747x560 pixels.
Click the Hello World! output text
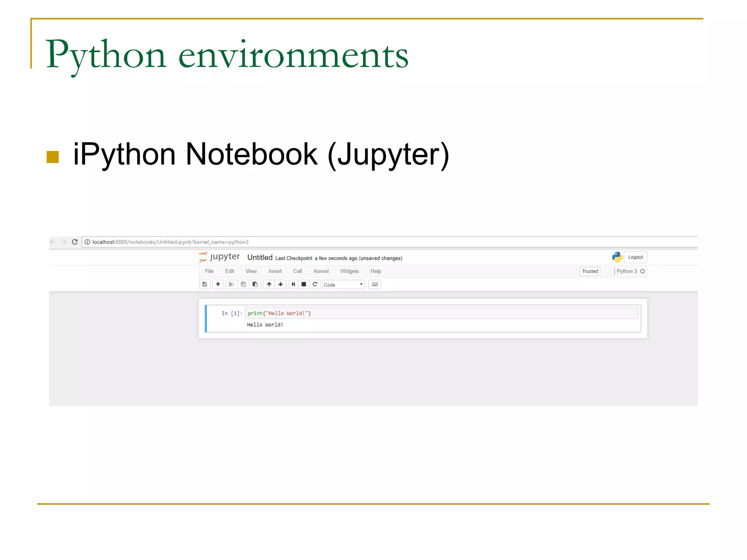[x=265, y=325]
